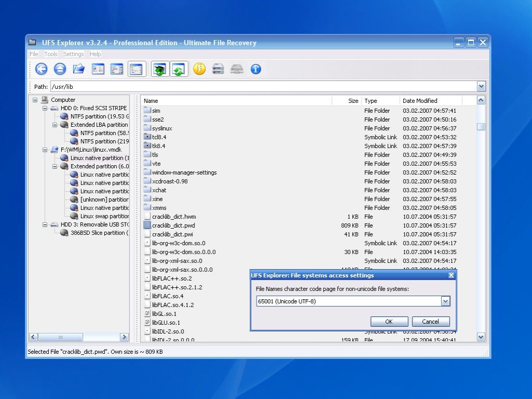This screenshot has height=399, width=532.
Task: Select the 386BSD Slice partition tree item
Action: click(x=99, y=233)
